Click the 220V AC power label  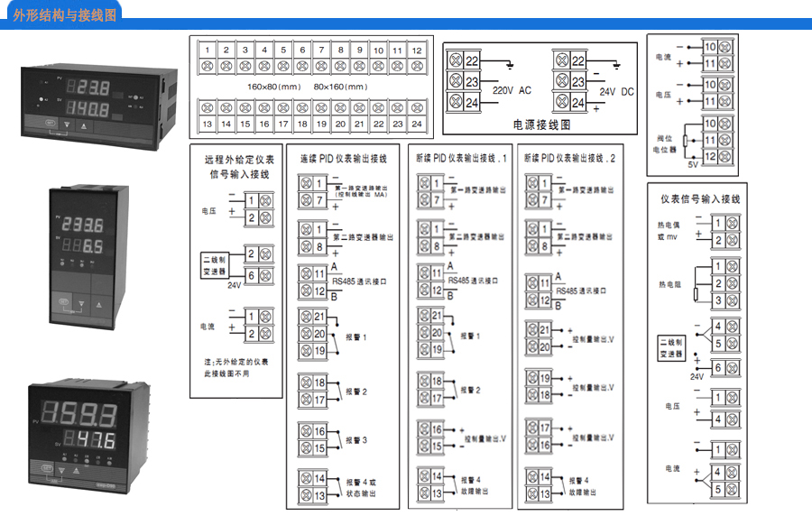tap(512, 91)
